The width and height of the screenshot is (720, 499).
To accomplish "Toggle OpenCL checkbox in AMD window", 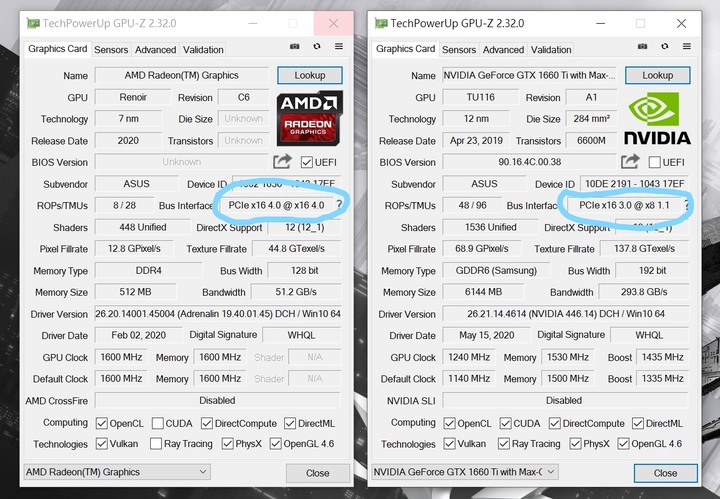I will tap(101, 423).
